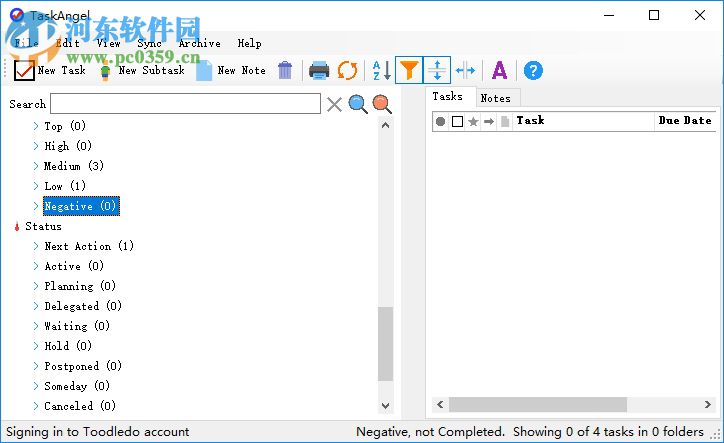Expand the Top (0) tree node

click(36, 126)
